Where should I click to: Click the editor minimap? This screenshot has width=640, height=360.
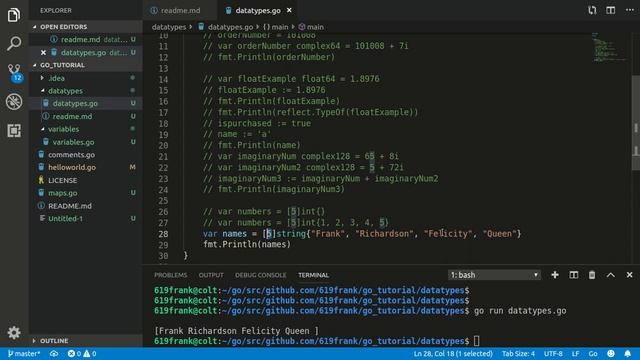(609, 47)
